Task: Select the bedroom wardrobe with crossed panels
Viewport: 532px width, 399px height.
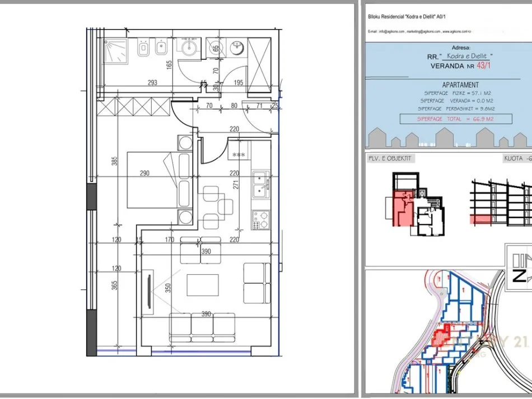Action: click(x=132, y=106)
